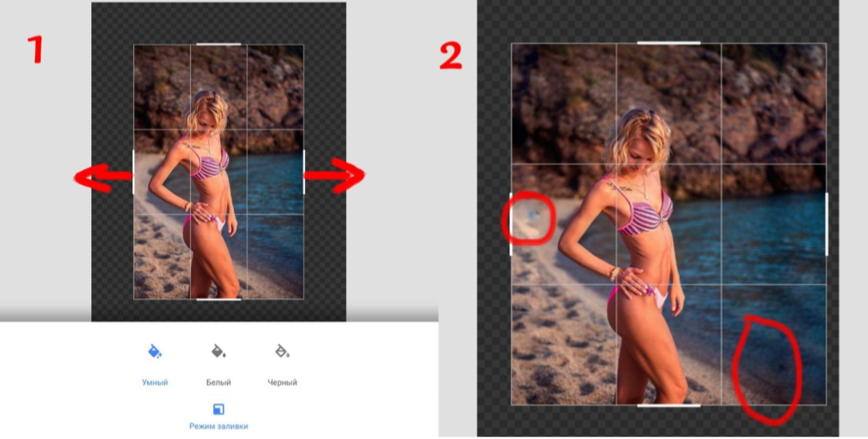
Task: Click the right crop handle in panel 2
Action: [826, 224]
